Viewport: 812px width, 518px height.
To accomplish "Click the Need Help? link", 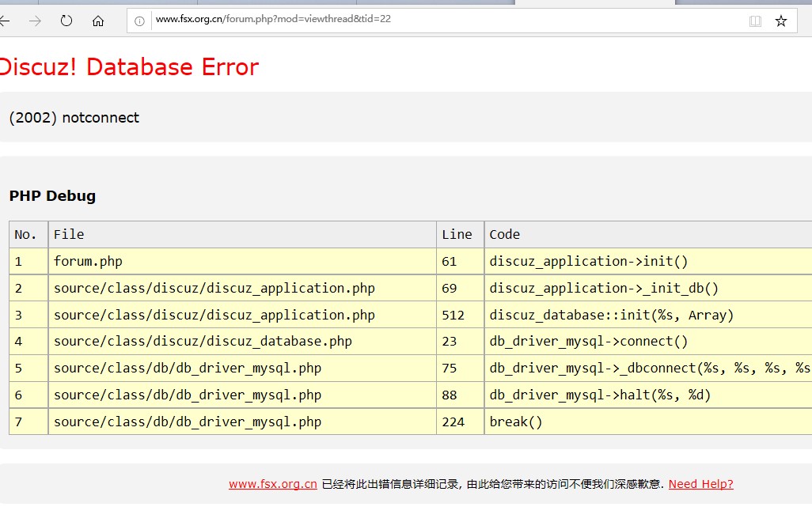I will pyautogui.click(x=700, y=484).
